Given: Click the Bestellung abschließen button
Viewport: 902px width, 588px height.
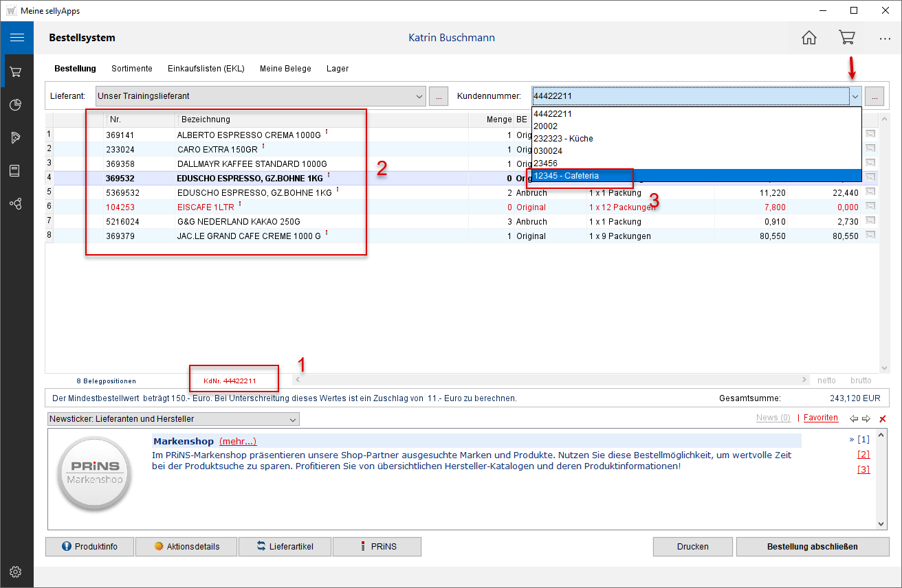Looking at the screenshot, I should coord(812,547).
